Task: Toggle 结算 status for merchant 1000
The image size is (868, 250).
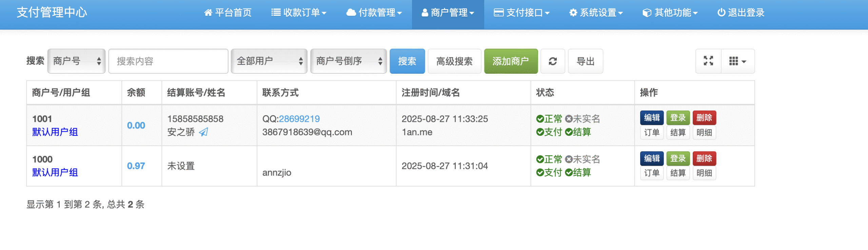Action: coord(578,173)
